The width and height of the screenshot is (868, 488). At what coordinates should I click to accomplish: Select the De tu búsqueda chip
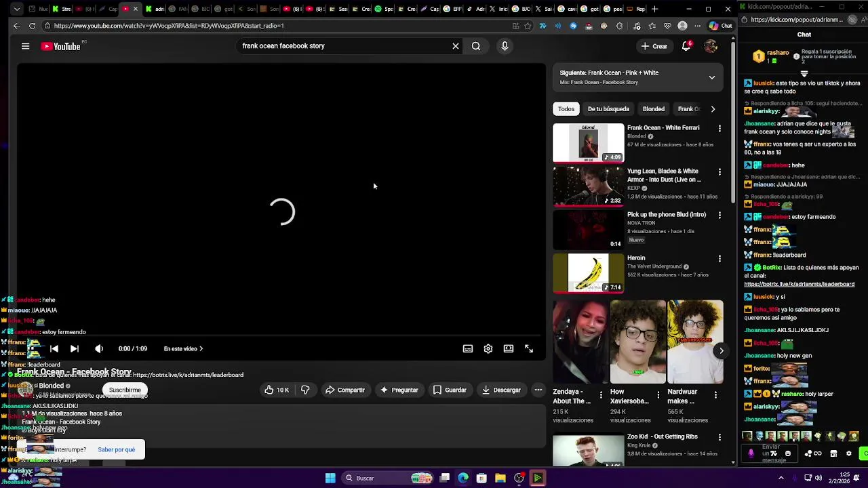pos(608,108)
